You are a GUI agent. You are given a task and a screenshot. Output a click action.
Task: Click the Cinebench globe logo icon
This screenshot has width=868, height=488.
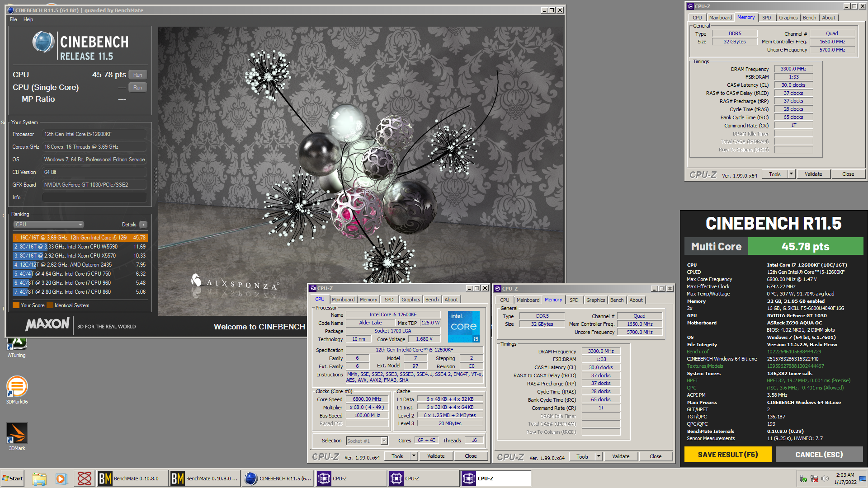pyautogui.click(x=43, y=42)
